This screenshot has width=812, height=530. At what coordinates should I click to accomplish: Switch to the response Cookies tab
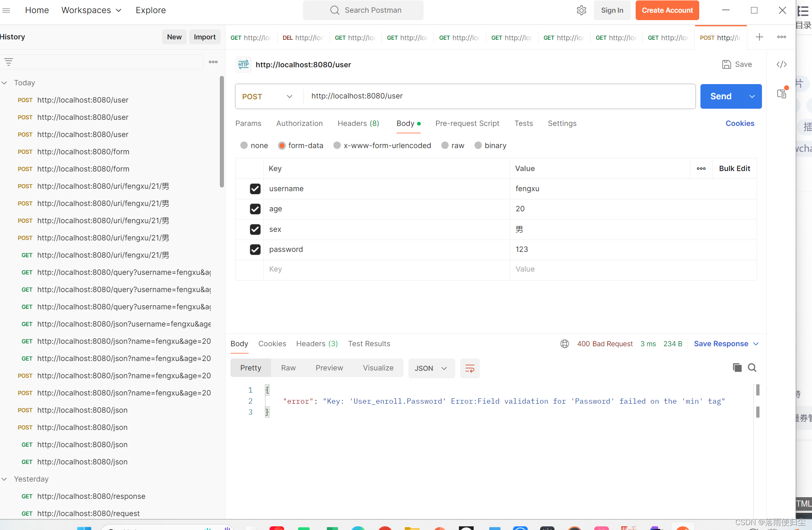coord(272,344)
